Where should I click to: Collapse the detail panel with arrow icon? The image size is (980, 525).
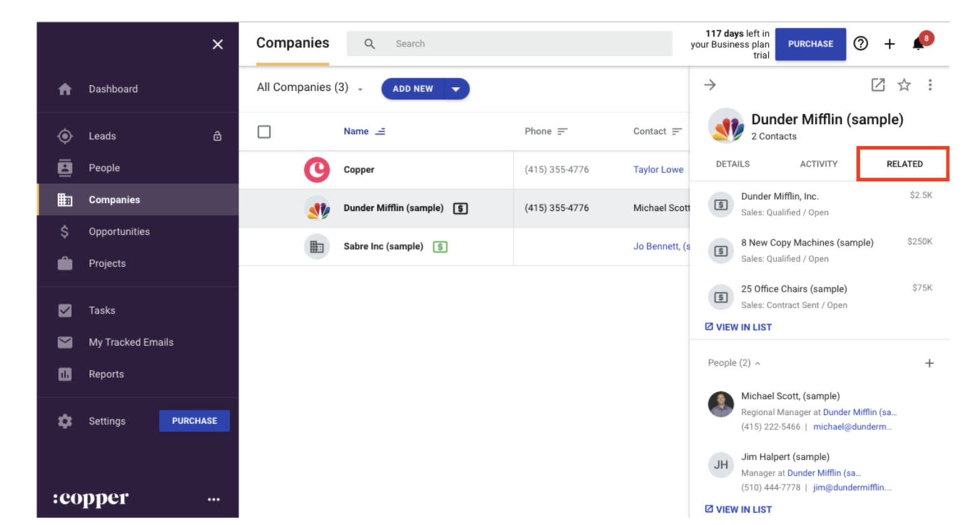710,84
